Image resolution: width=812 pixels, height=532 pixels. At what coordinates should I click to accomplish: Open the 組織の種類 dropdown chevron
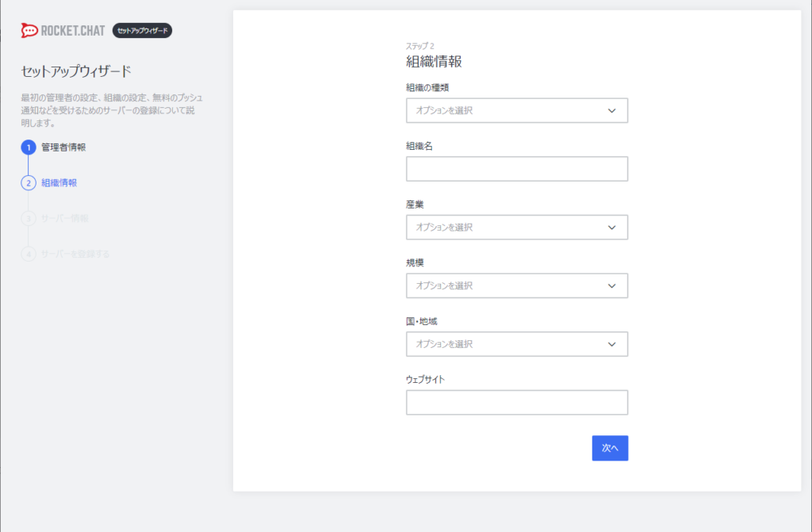click(611, 110)
